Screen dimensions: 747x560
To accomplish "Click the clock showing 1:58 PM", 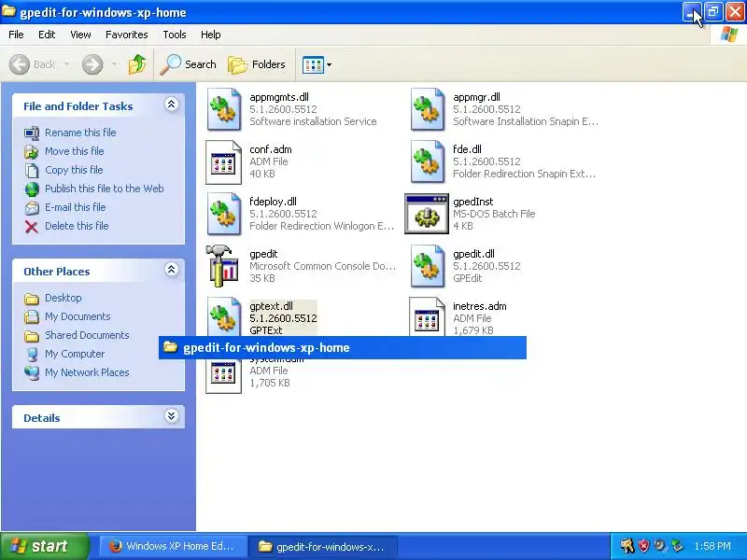I will pyautogui.click(x=712, y=546).
